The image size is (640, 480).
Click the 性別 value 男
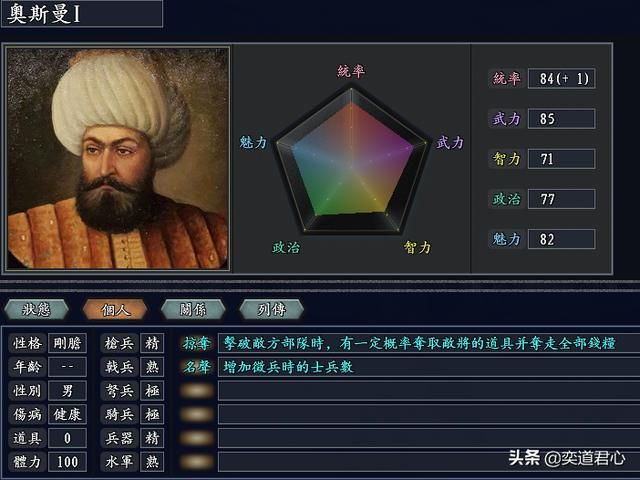(67, 391)
